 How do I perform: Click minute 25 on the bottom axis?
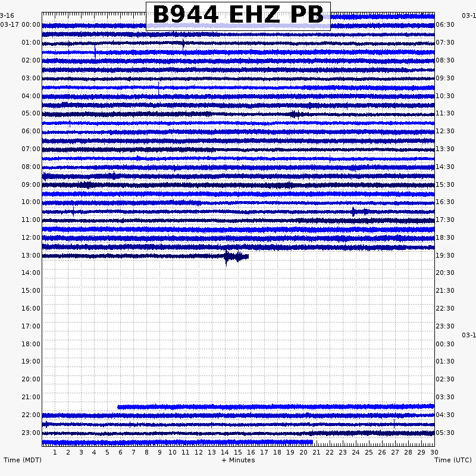coord(369,453)
